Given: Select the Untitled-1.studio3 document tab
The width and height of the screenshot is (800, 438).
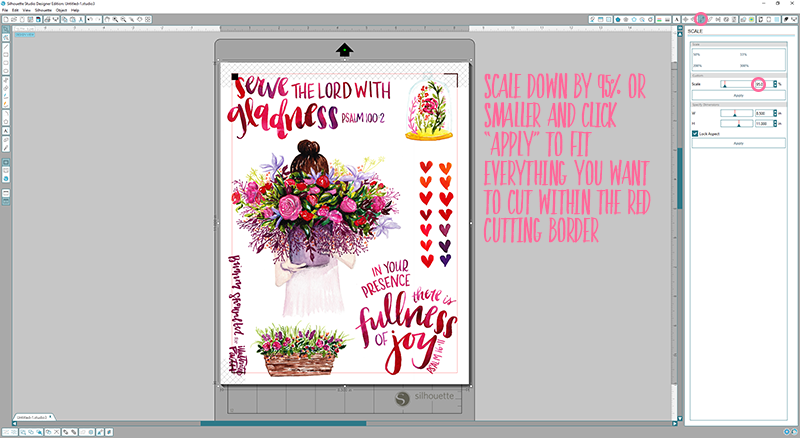Looking at the screenshot, I should 34,417.
